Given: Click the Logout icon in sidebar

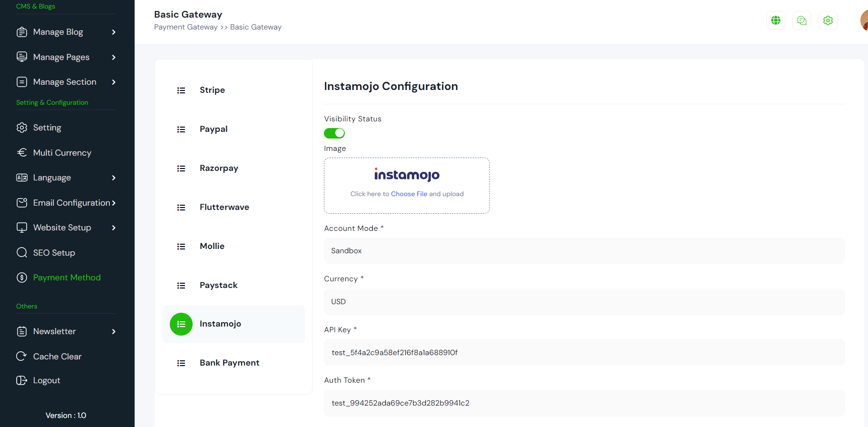Looking at the screenshot, I should pos(21,380).
